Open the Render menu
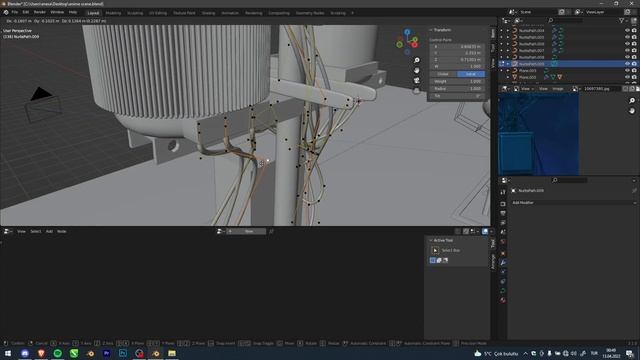The width and height of the screenshot is (640, 360). click(40, 12)
